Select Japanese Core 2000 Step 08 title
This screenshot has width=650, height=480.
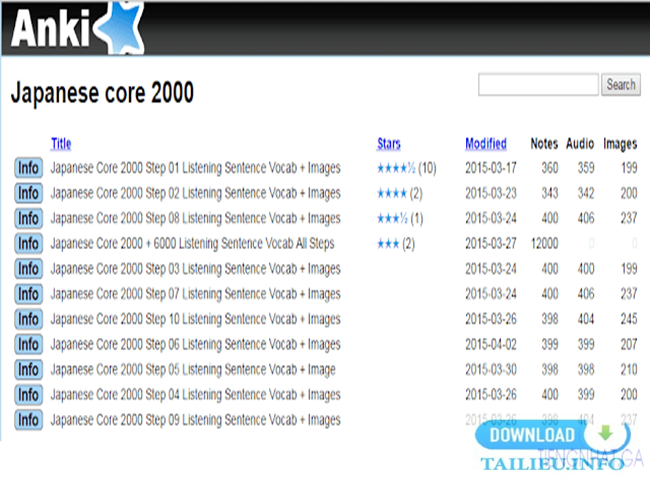pyautogui.click(x=195, y=218)
